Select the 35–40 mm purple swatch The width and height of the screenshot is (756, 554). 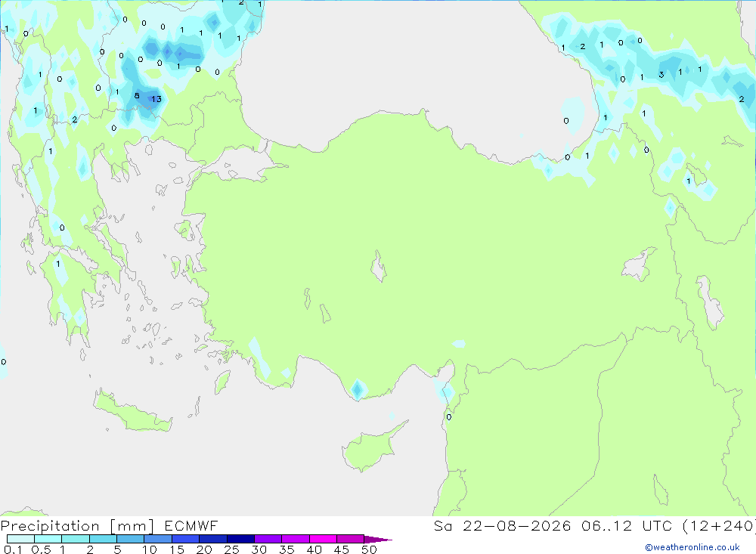click(296, 539)
